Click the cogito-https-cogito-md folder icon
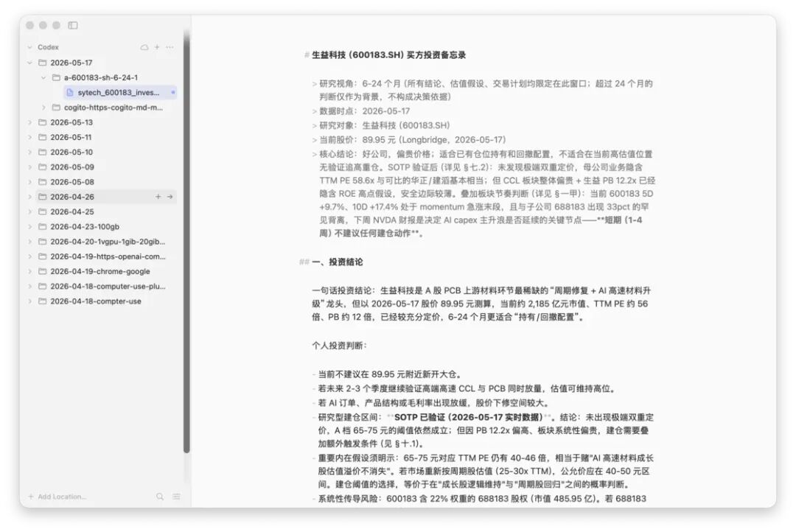 56,108
